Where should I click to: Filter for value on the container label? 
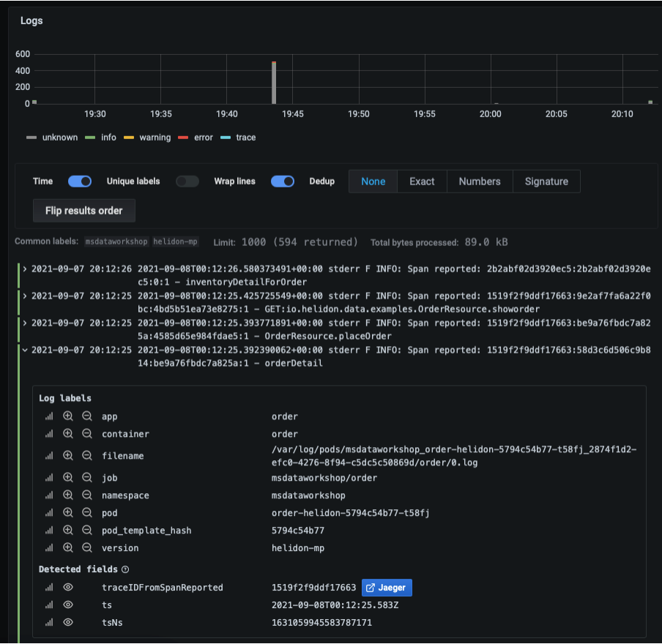coord(68,434)
